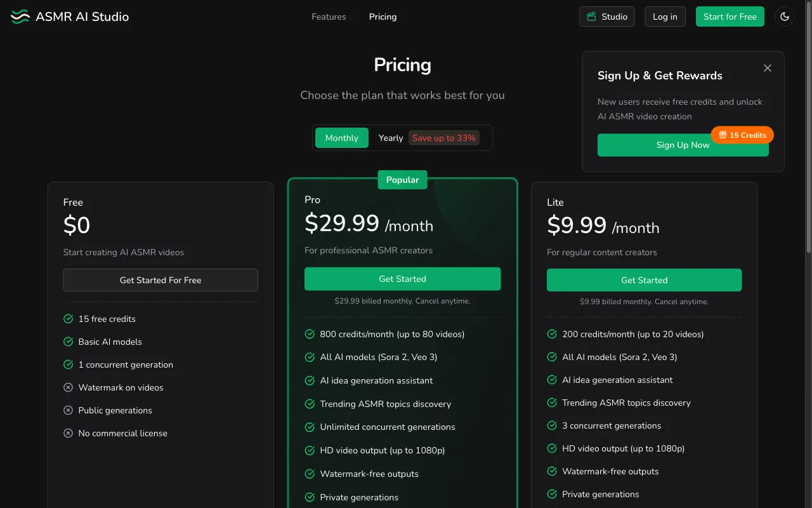The image size is (812, 508).
Task: Toggle dark mode moon icon
Action: [x=785, y=17]
